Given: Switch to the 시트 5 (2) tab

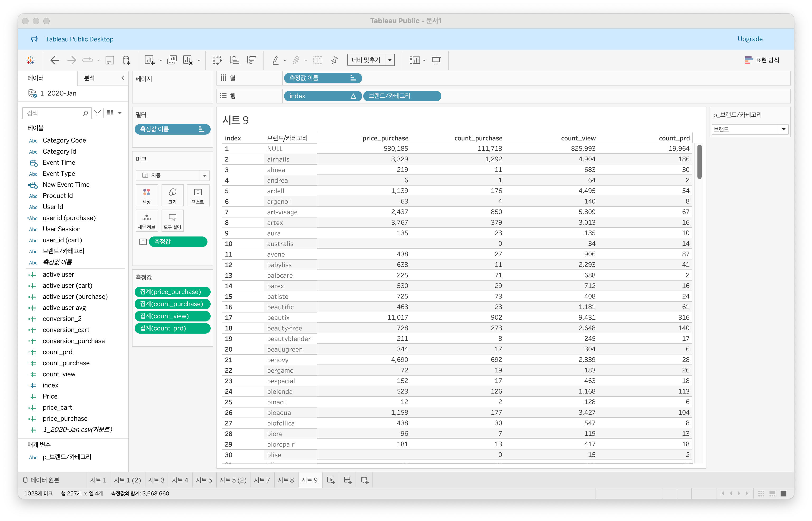Looking at the screenshot, I should click(233, 480).
